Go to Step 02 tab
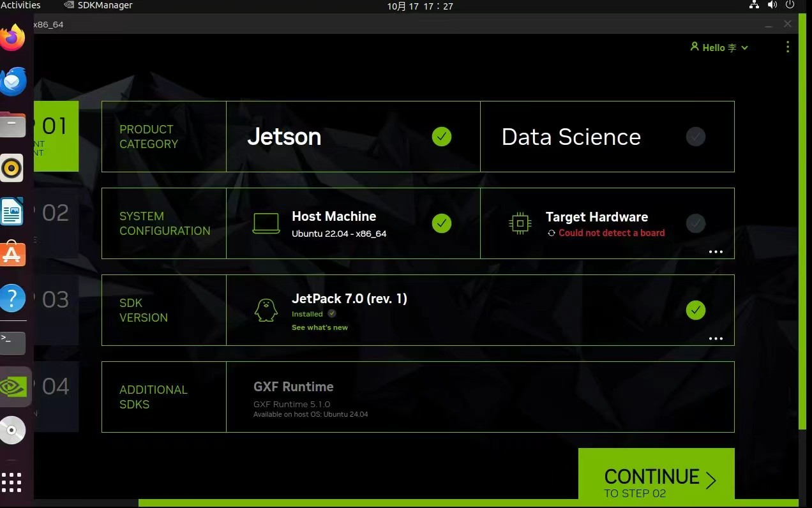The height and width of the screenshot is (508, 812). [x=56, y=223]
